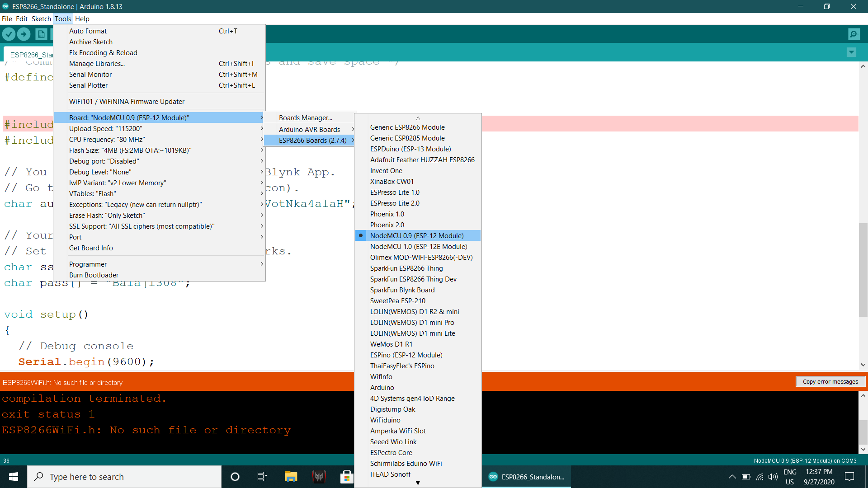Select Fix Encoding & Reload
The width and height of the screenshot is (868, 488).
tap(159, 53)
